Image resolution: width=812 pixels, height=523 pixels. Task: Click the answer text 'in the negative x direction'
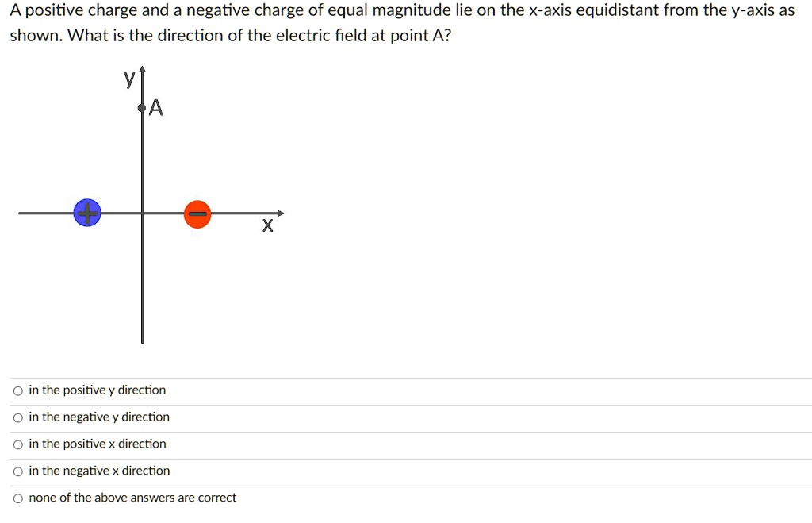click(x=98, y=471)
